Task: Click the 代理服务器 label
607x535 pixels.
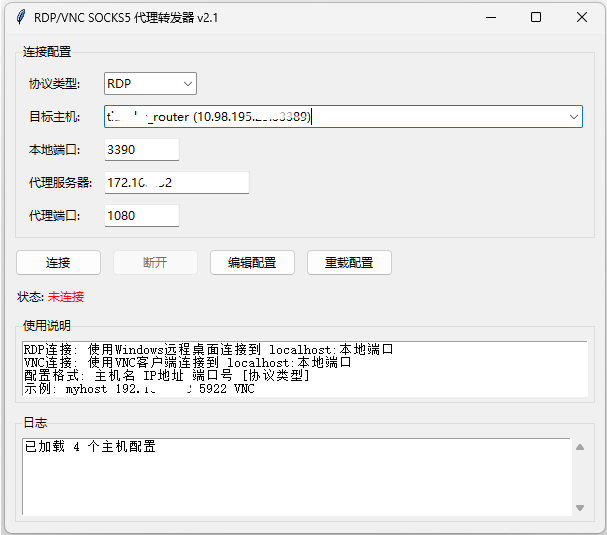Action: tap(60, 183)
